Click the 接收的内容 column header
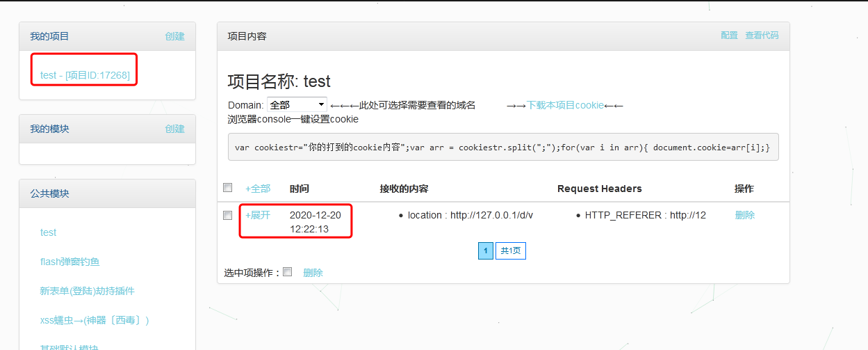The width and height of the screenshot is (868, 350). pos(404,189)
